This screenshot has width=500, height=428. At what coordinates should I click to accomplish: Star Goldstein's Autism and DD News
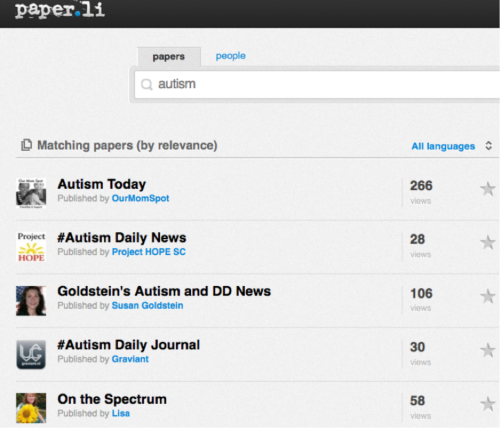tap(488, 296)
